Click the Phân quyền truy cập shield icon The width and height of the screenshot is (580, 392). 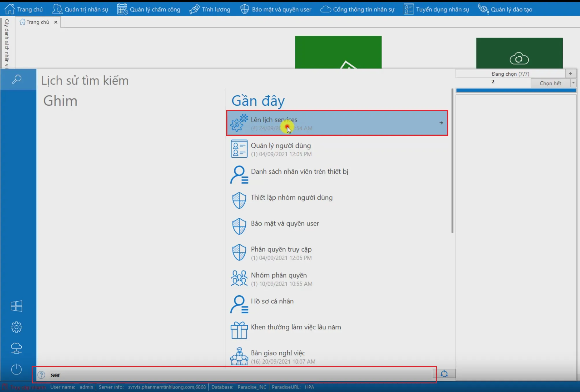(239, 252)
